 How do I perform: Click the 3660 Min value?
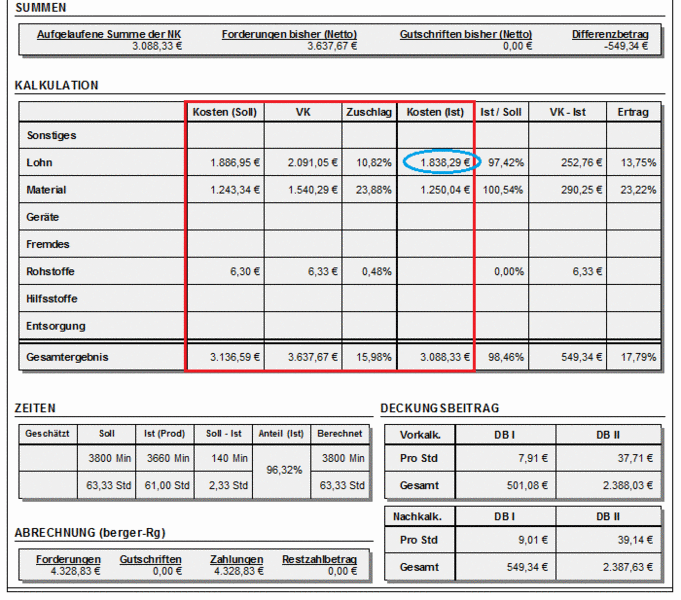(168, 458)
